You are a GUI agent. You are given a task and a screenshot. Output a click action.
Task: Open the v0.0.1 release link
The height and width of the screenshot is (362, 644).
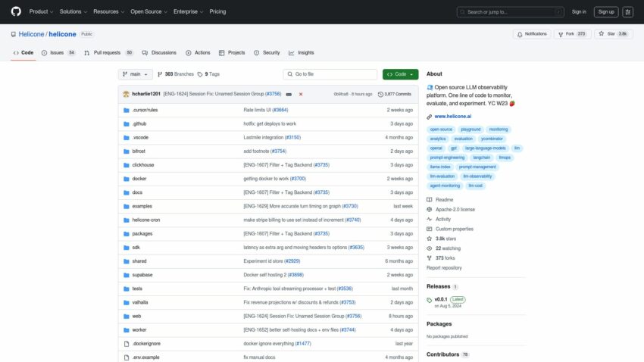[x=441, y=299]
